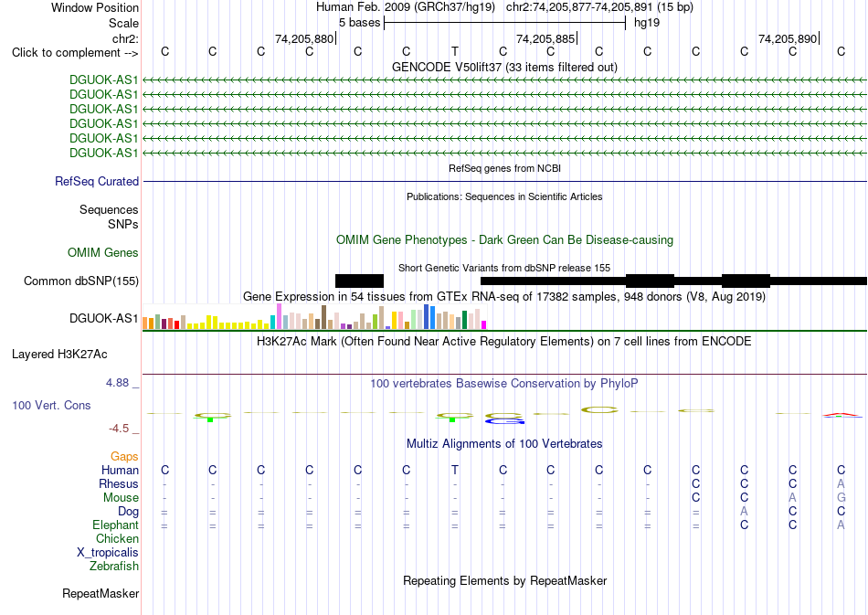Click the DGUOK-AS1 label beside the GTEx bar chart
The height and width of the screenshot is (615, 868).
tap(103, 318)
